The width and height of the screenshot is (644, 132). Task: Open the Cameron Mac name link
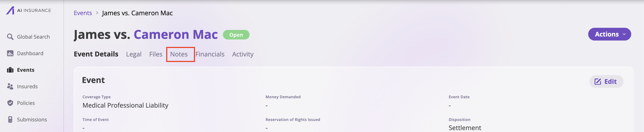tap(176, 34)
